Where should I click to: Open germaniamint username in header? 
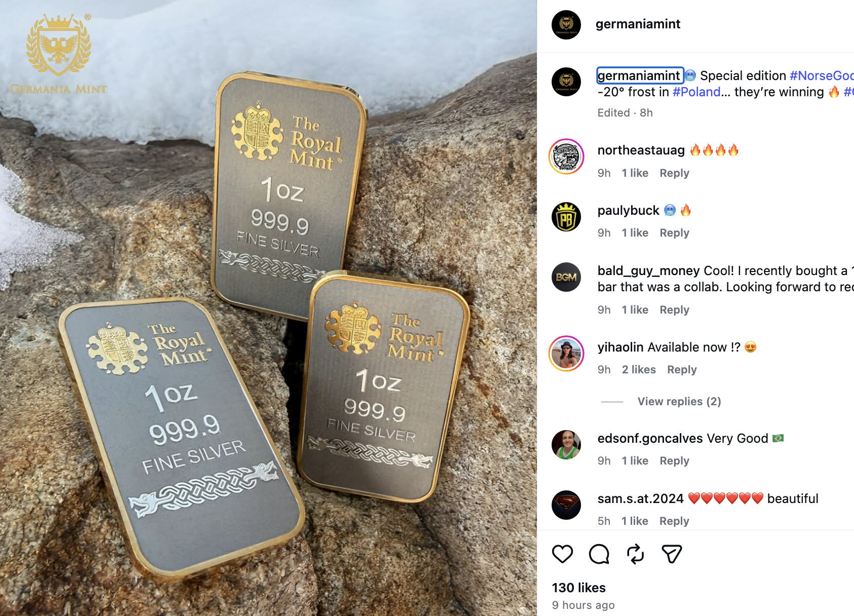(x=638, y=24)
